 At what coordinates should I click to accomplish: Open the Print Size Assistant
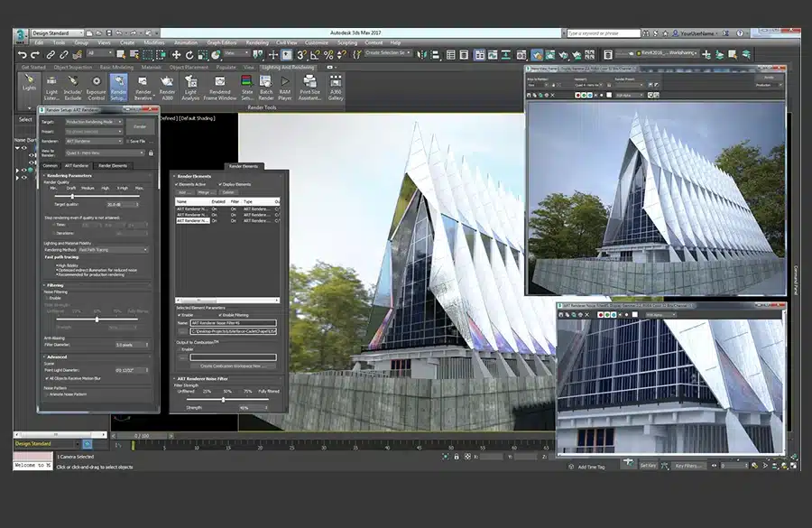pyautogui.click(x=309, y=87)
